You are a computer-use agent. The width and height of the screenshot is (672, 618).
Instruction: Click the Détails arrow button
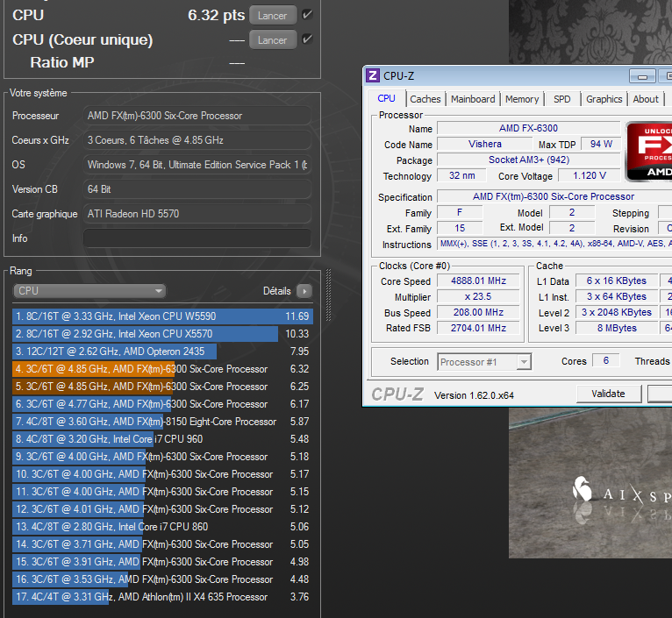click(304, 291)
